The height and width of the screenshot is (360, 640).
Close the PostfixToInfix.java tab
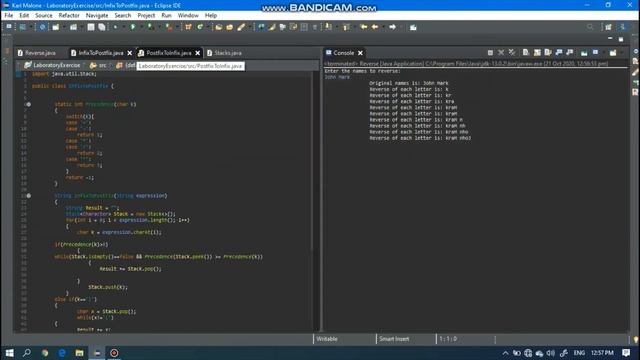(x=198, y=53)
